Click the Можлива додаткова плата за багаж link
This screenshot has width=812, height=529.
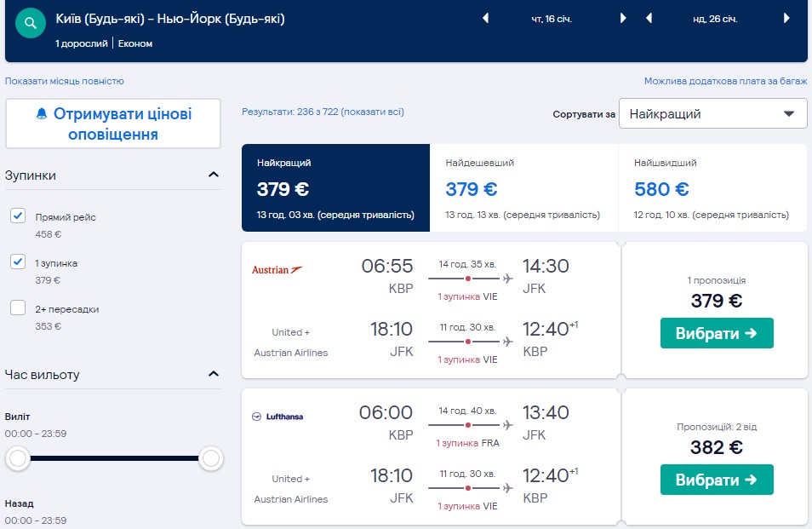point(725,82)
